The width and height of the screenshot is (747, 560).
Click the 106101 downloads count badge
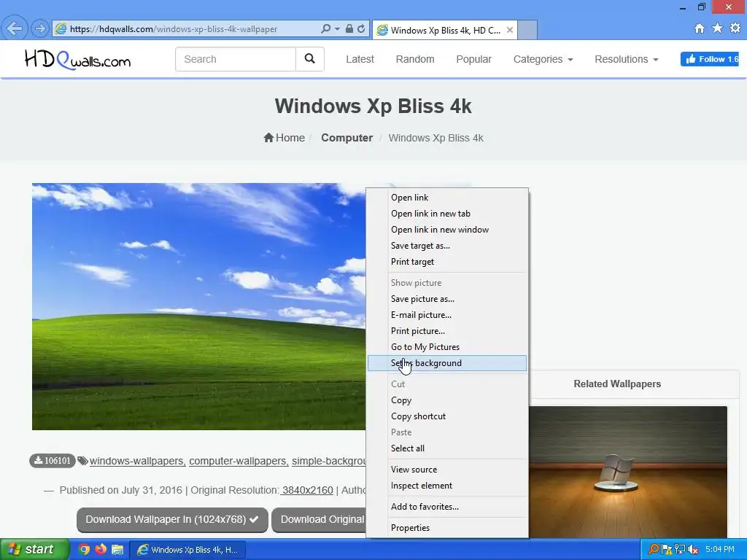[53, 461]
